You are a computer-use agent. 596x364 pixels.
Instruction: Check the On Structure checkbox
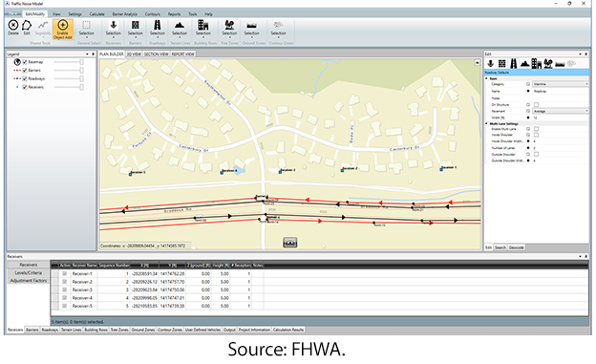point(536,104)
